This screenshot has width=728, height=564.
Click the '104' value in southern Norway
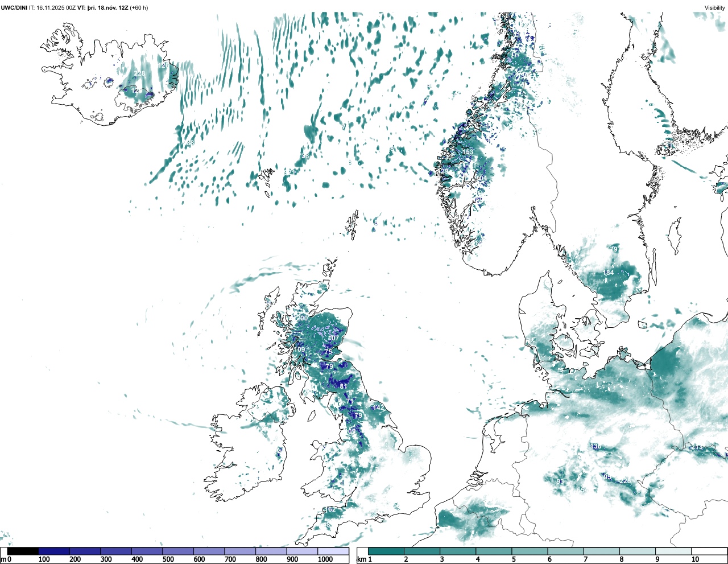point(481,178)
